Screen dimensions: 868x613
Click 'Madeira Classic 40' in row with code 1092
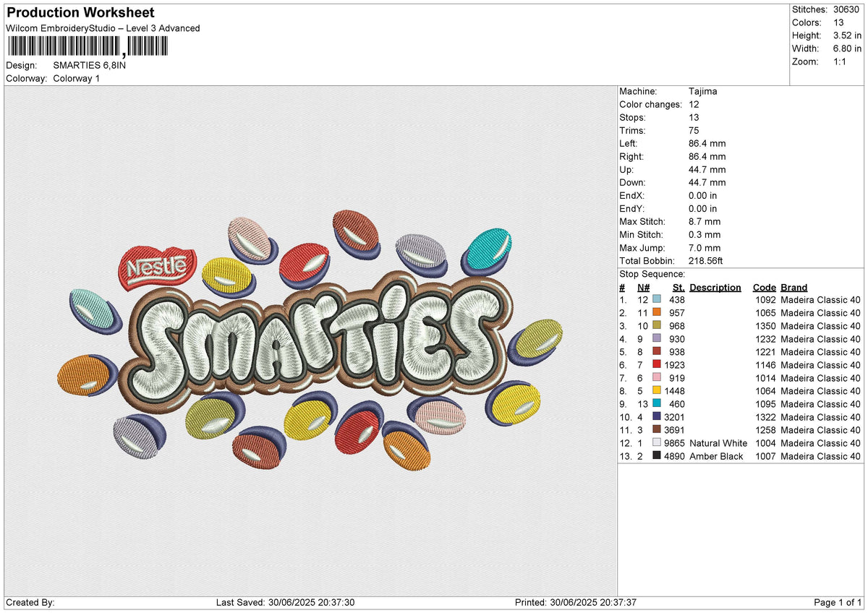click(821, 300)
